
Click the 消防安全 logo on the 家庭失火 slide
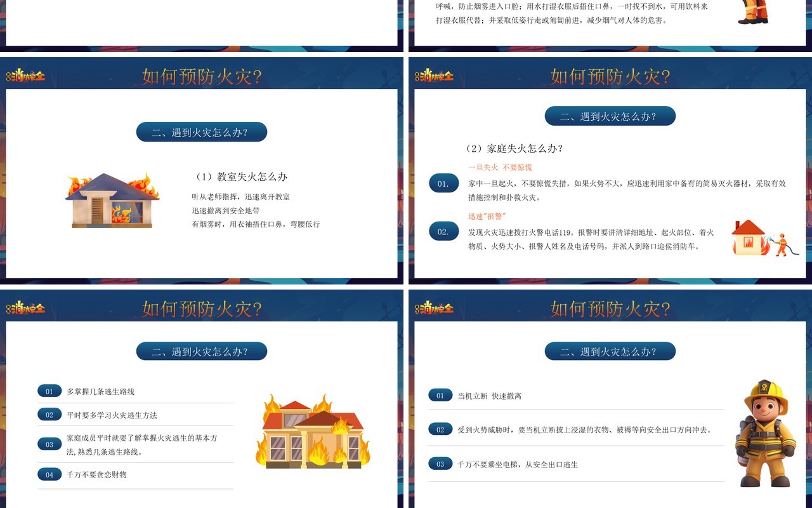click(x=434, y=76)
